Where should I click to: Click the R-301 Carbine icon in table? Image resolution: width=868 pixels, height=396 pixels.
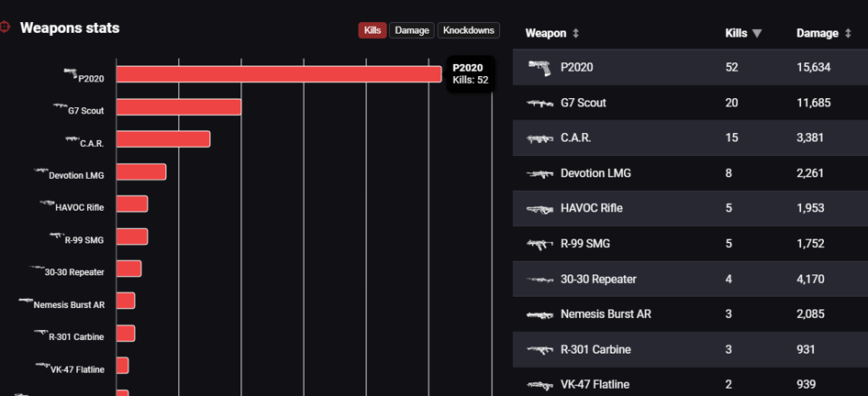(540, 349)
